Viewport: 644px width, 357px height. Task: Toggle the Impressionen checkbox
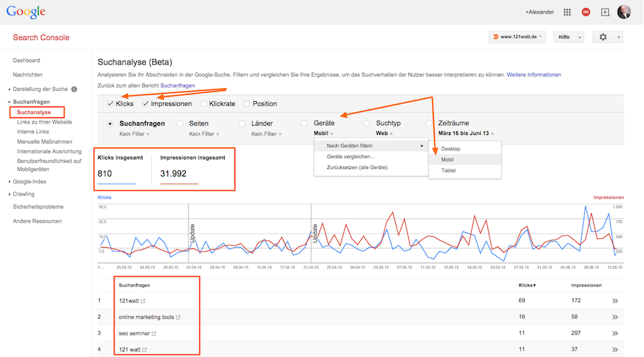click(x=145, y=104)
